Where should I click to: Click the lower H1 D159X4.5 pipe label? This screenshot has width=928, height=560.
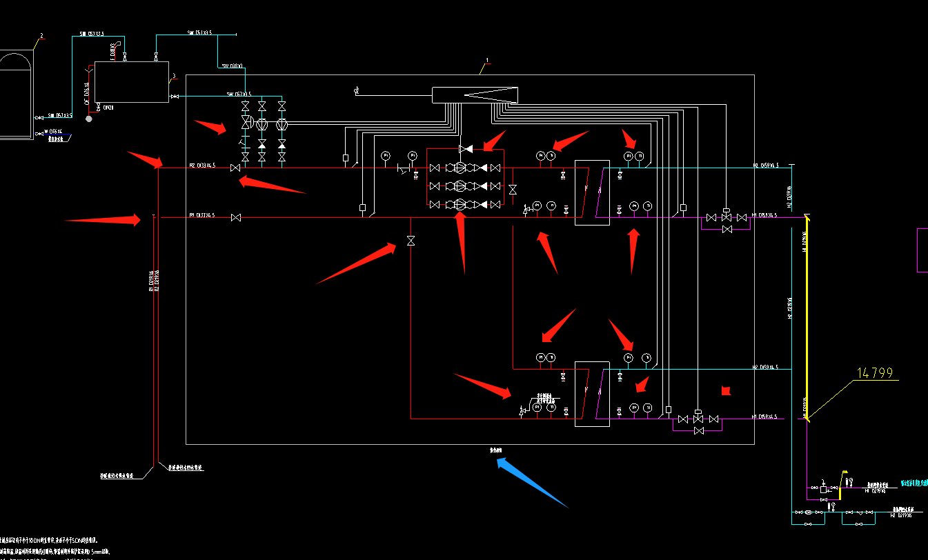(x=764, y=417)
